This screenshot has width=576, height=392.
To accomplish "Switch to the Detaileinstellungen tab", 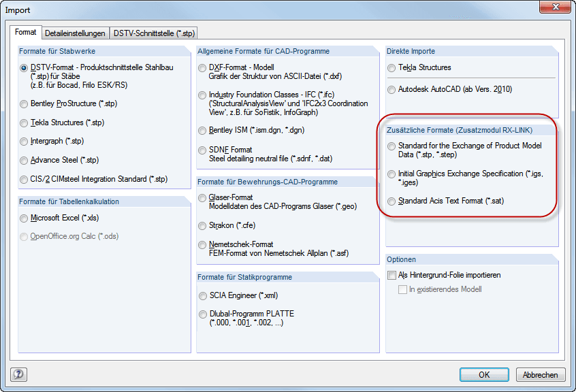I will click(75, 33).
